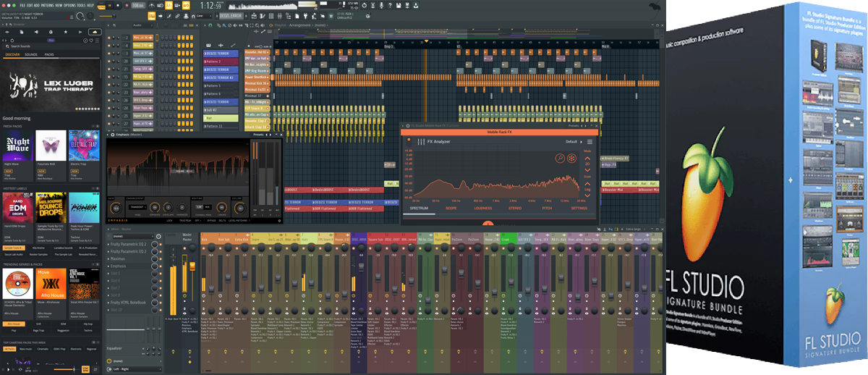Toggle the Maximus effect slot enable LED
Image resolution: width=868 pixels, height=375 pixels.
(161, 258)
